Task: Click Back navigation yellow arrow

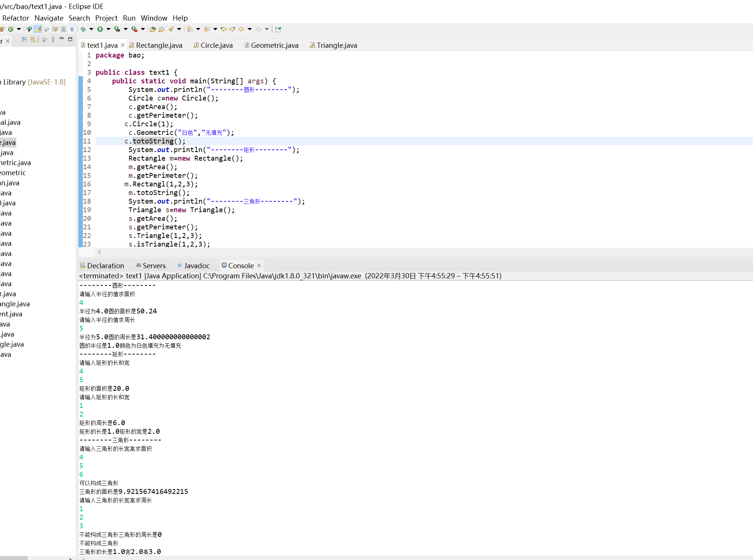Action: [241, 29]
